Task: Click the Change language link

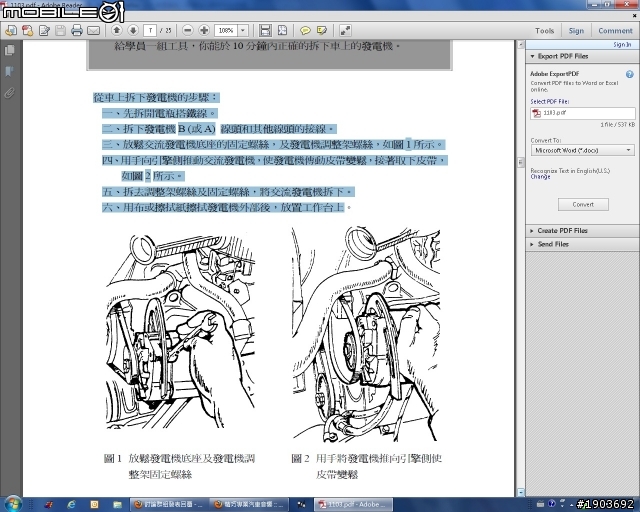Action: tap(540, 177)
